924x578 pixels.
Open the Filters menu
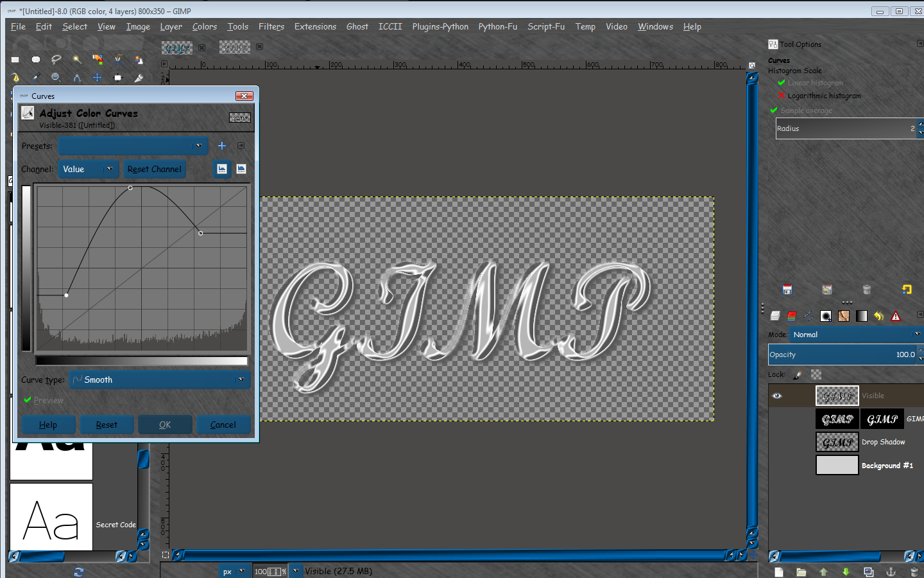coord(271,26)
